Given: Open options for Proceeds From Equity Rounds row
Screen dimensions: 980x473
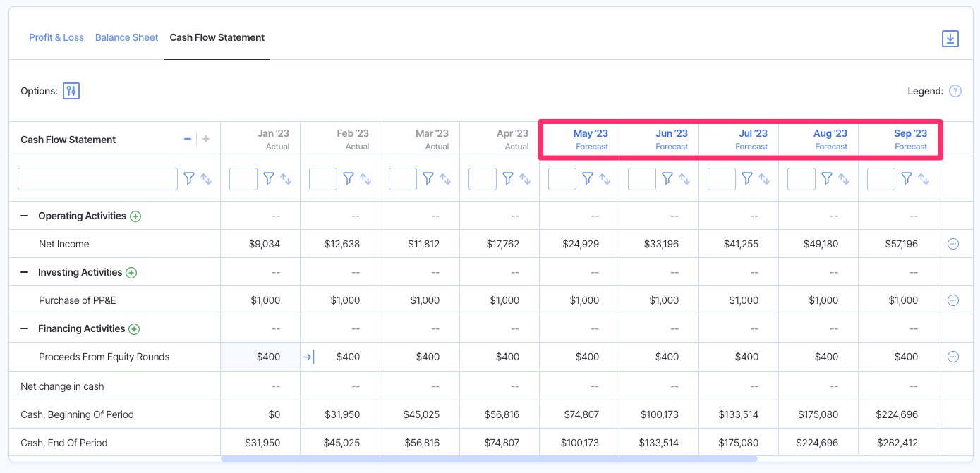Looking at the screenshot, I should coord(954,357).
